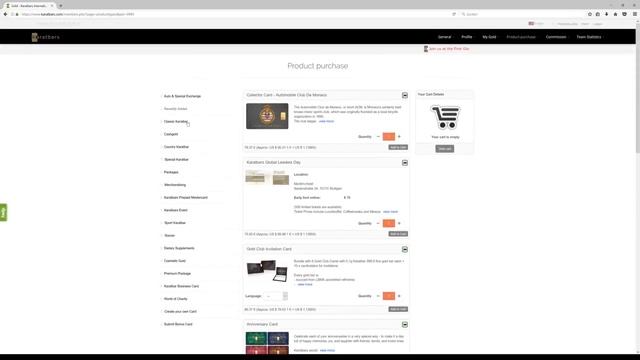Collapse the Gold Club Invitation Card panel
This screenshot has width=640, height=360.
[x=404, y=249]
